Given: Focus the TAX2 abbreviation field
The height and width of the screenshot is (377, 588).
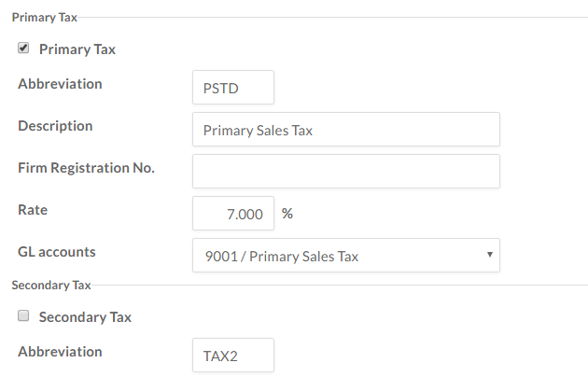Looking at the screenshot, I should (x=233, y=356).
